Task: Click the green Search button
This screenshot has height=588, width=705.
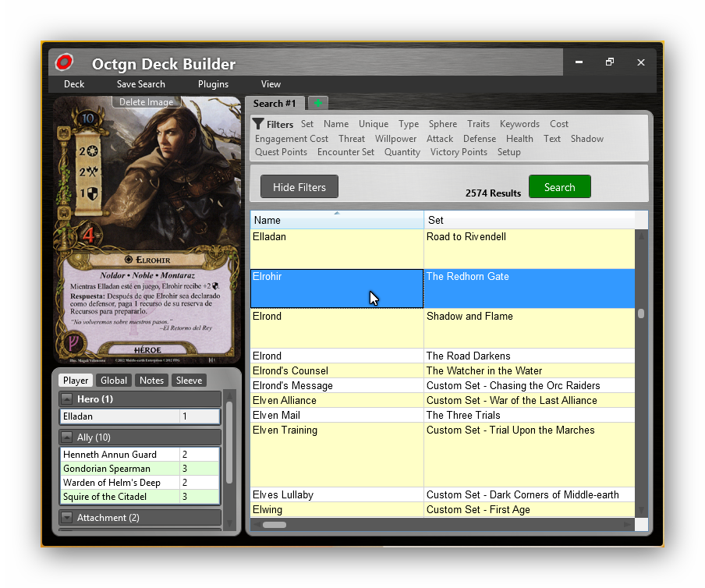Action: pyautogui.click(x=560, y=187)
